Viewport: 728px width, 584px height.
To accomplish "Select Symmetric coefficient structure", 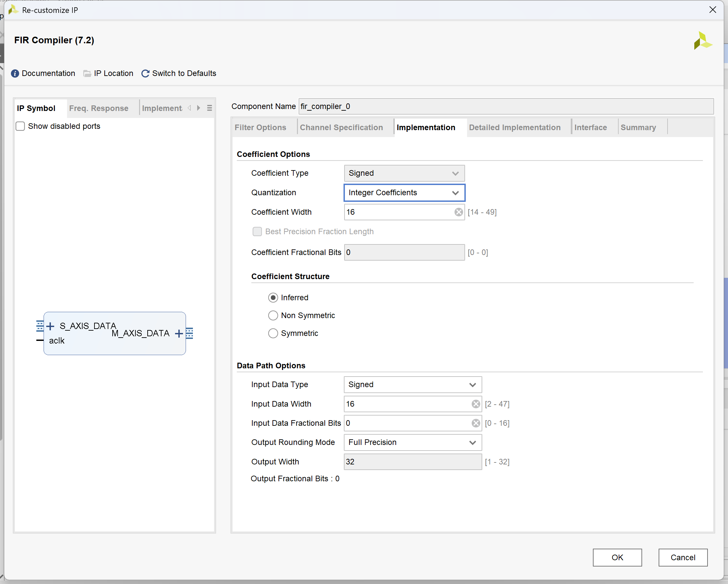I will [273, 333].
